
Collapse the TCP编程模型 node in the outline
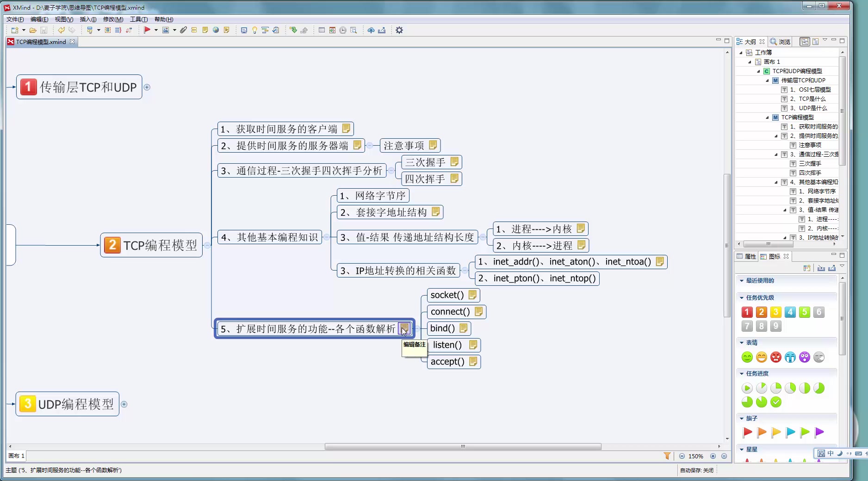coord(767,117)
